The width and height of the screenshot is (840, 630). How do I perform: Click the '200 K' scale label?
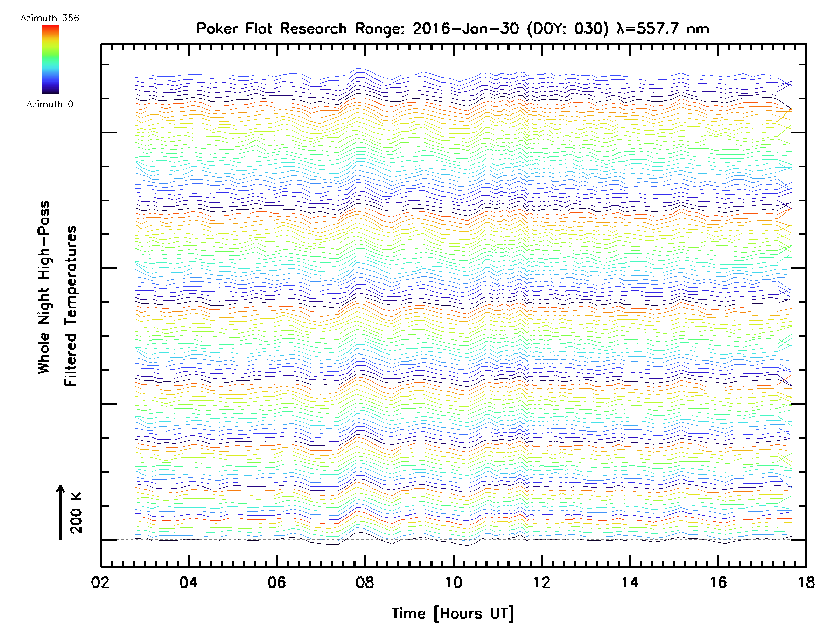pos(76,513)
